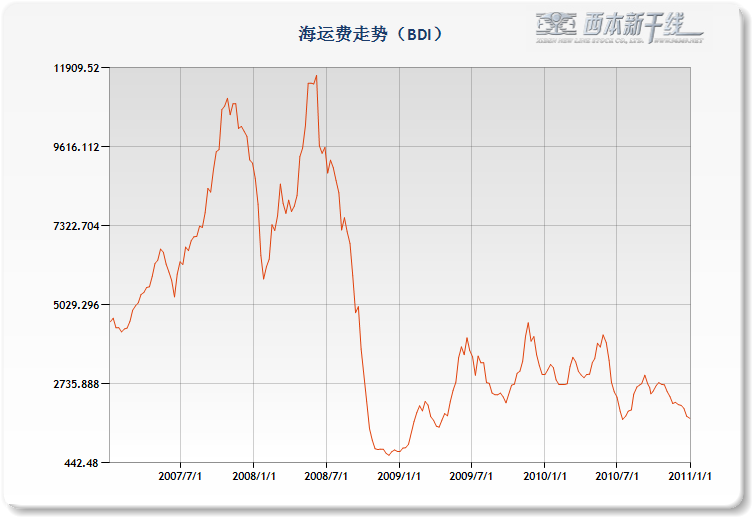Click the 2735.888 y-axis label
The height and width of the screenshot is (517, 752).
pyautogui.click(x=78, y=384)
